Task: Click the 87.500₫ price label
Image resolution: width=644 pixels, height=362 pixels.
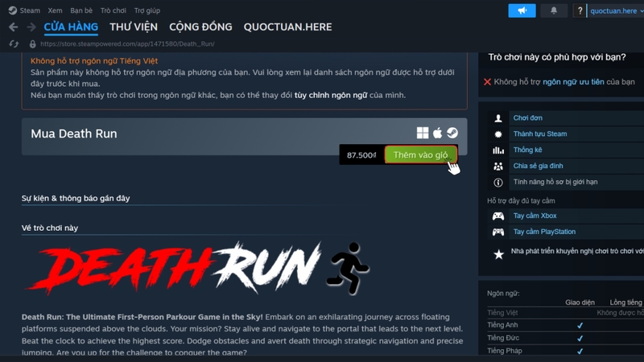Action: (361, 155)
